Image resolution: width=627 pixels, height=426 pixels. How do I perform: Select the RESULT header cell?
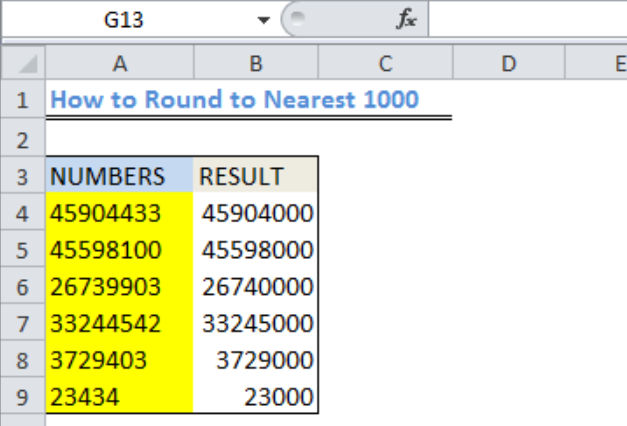(x=256, y=176)
